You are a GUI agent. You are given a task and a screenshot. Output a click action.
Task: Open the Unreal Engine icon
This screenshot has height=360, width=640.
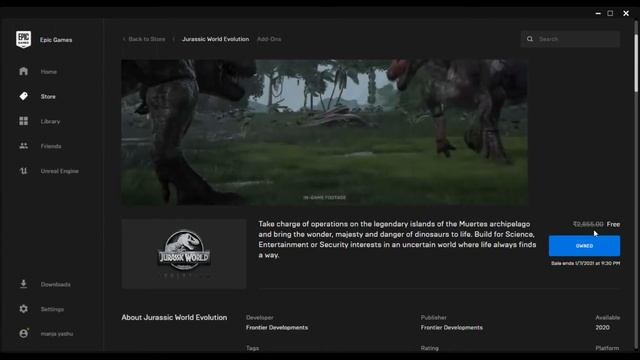point(24,171)
